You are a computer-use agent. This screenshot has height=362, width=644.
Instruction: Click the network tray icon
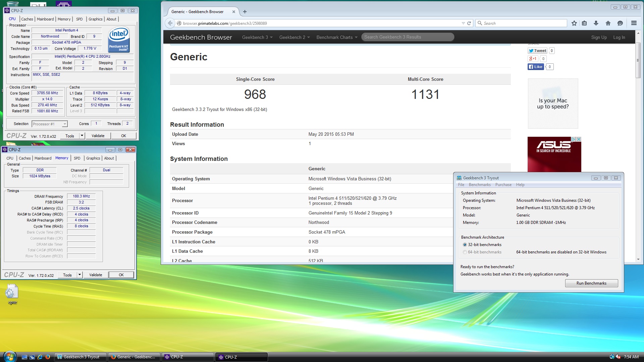[612, 357]
